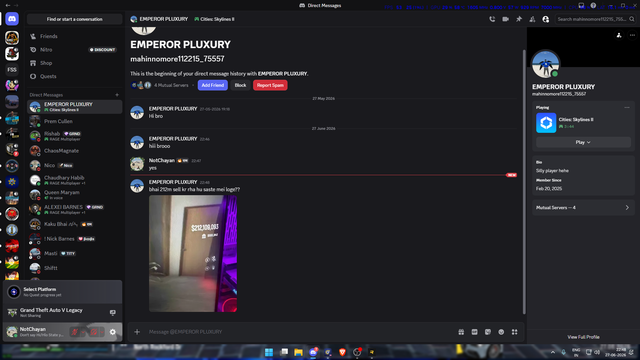Open Quests page
The image size is (640, 360).
74,76
